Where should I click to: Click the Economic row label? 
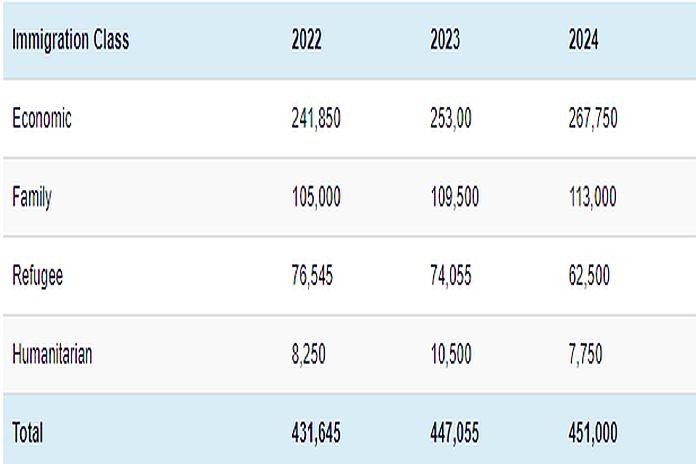click(42, 118)
